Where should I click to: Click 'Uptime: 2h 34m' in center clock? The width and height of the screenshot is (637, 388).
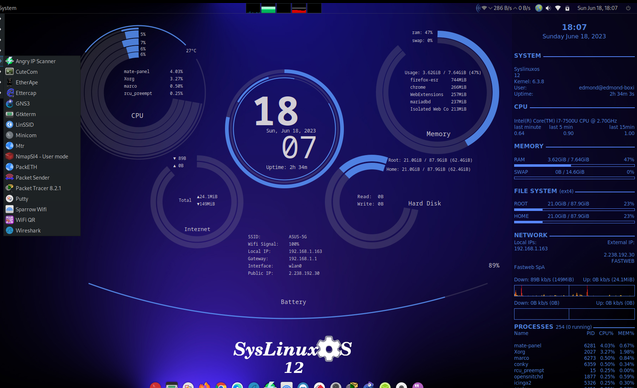286,167
